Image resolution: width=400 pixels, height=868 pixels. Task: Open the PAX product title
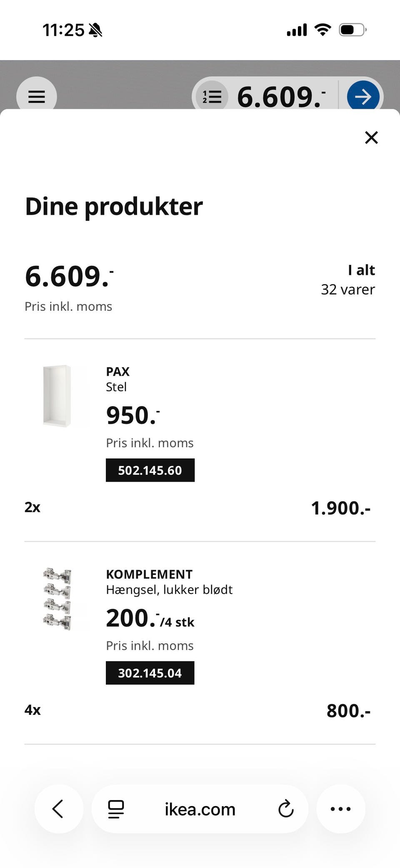118,371
